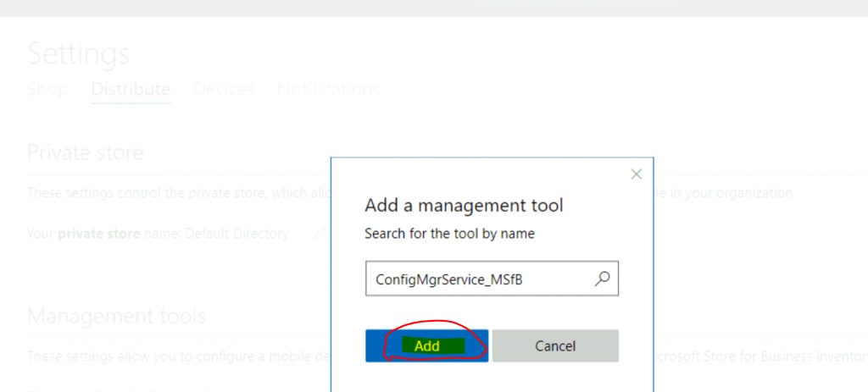The height and width of the screenshot is (392, 868).
Task: Go to the Devices settings tab
Action: (224, 90)
